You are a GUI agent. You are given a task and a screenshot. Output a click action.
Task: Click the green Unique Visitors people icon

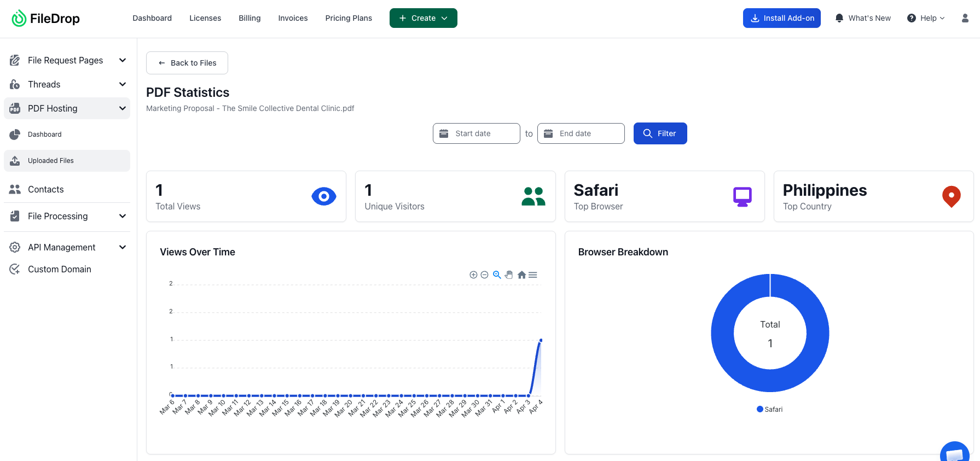click(x=533, y=196)
